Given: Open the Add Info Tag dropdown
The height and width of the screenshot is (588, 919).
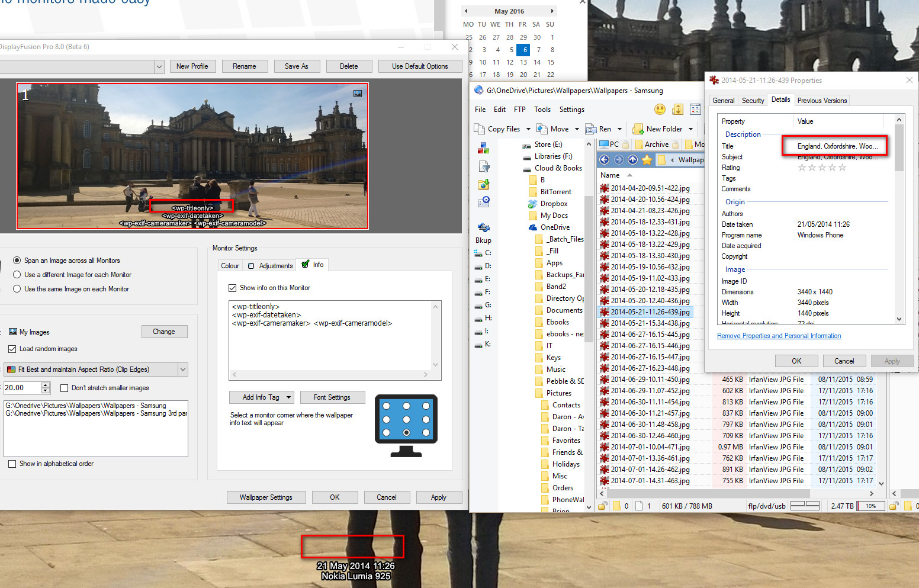Looking at the screenshot, I should point(288,397).
